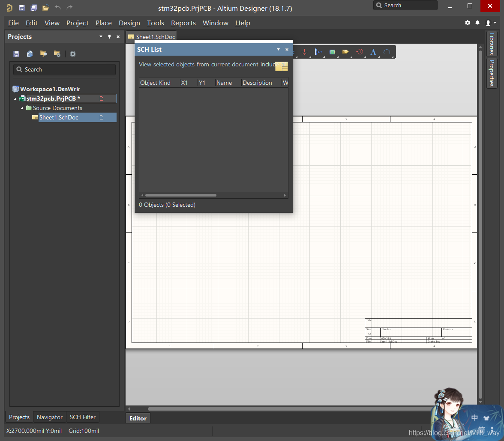Open the SCH List panel dropdown arrow
Screen dimensions: 504x441
coord(279,50)
